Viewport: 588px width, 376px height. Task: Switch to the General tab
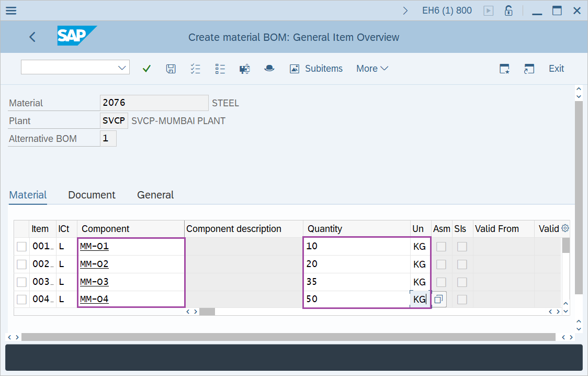click(155, 195)
